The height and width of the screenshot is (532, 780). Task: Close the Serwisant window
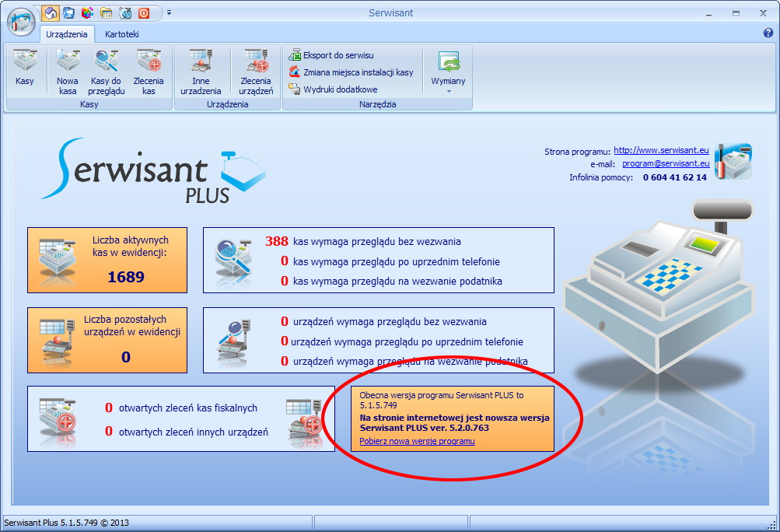(x=763, y=13)
